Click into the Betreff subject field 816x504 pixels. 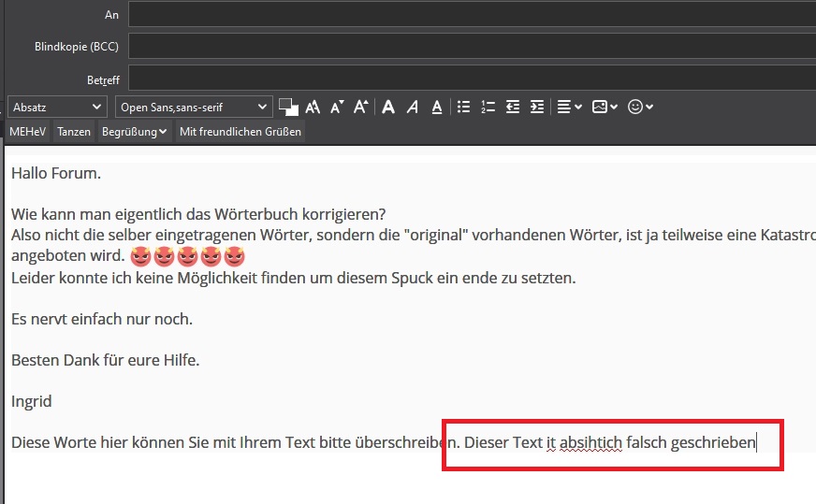tap(472, 79)
